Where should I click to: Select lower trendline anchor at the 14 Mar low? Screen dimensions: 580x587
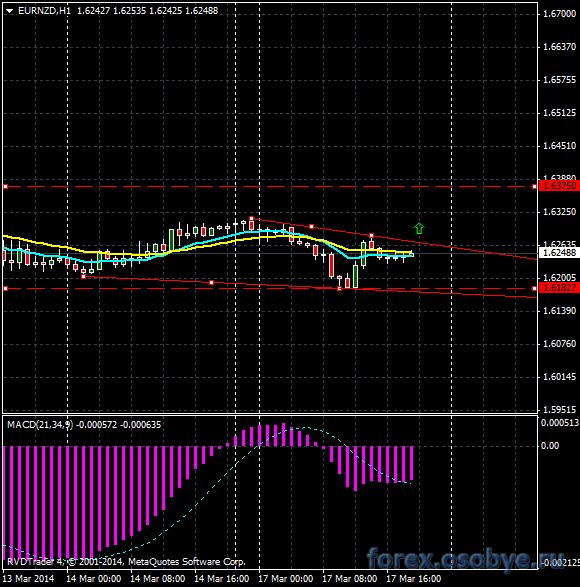tap(83, 276)
